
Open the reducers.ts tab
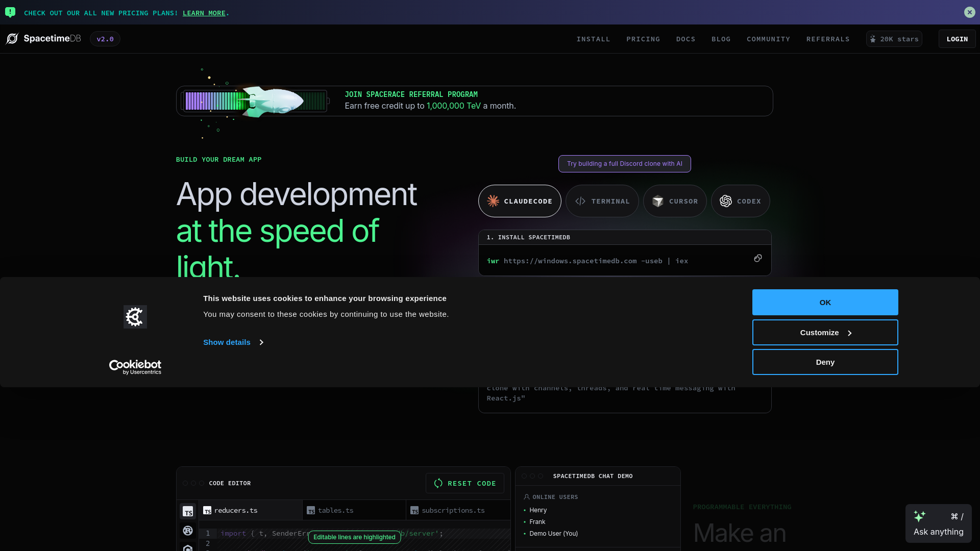[251, 510]
